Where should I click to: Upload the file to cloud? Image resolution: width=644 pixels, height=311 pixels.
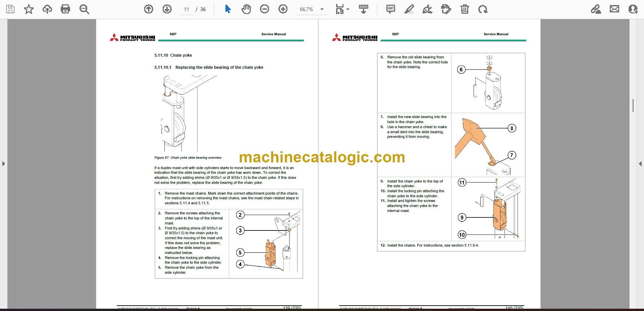tap(47, 9)
